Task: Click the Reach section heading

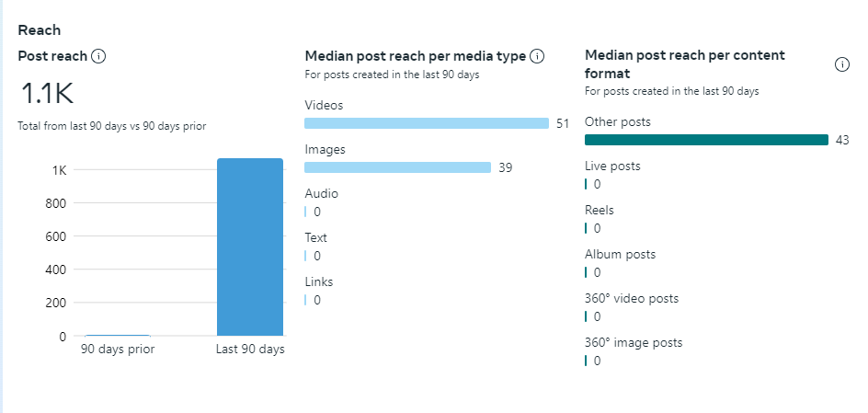Action: tap(40, 30)
